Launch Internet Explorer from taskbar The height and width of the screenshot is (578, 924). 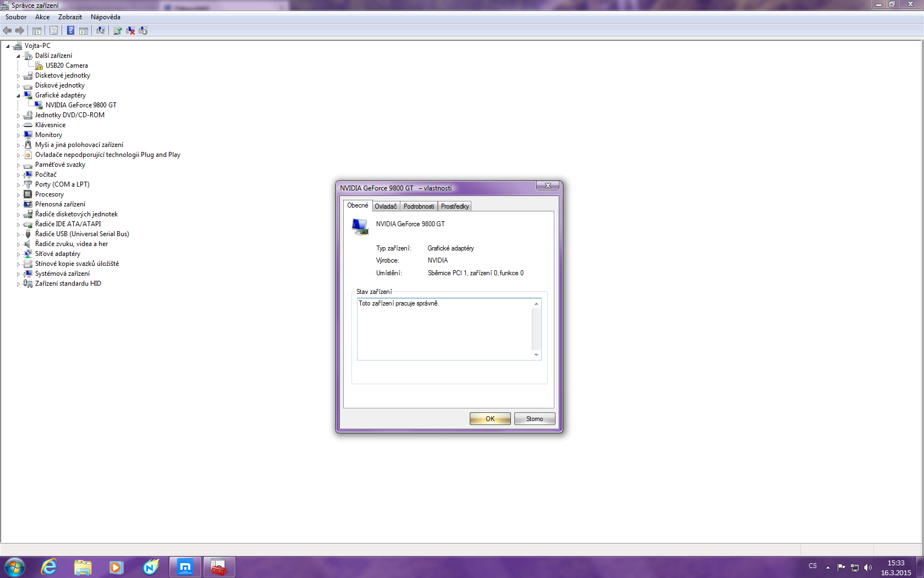49,567
